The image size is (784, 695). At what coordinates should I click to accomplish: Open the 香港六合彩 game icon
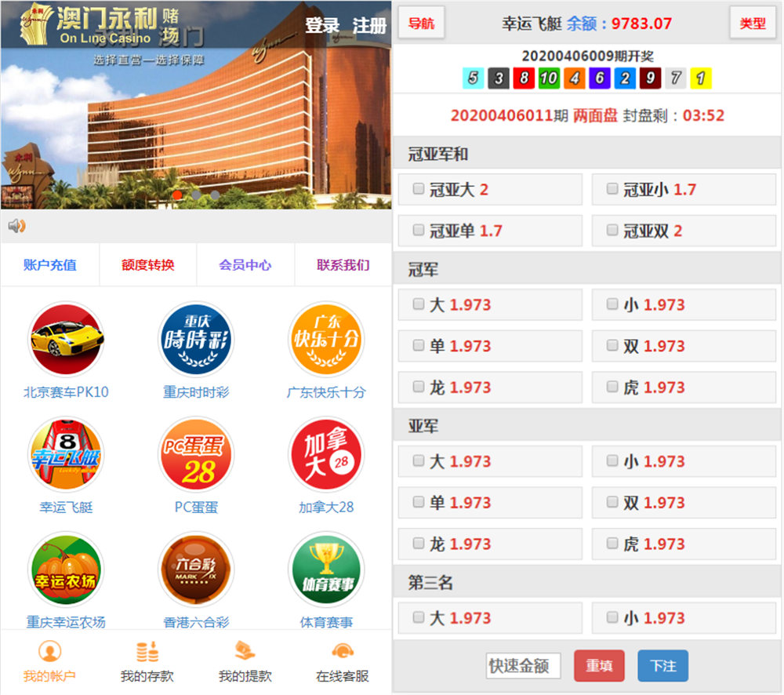tap(196, 570)
